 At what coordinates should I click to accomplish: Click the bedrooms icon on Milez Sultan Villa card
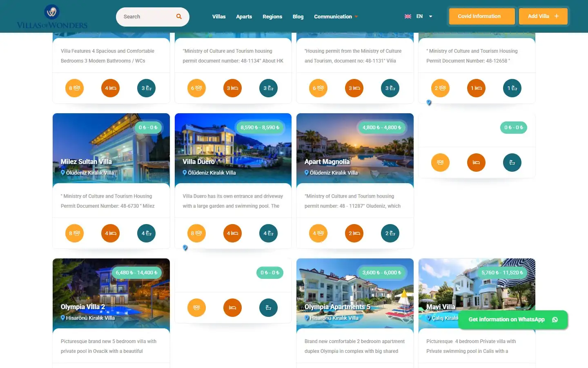(110, 233)
